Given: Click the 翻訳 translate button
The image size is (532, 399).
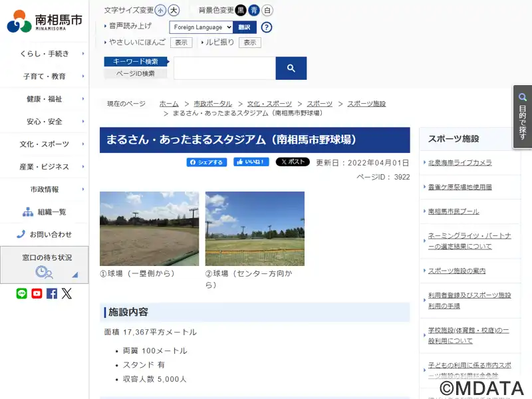Looking at the screenshot, I should pyautogui.click(x=244, y=27).
